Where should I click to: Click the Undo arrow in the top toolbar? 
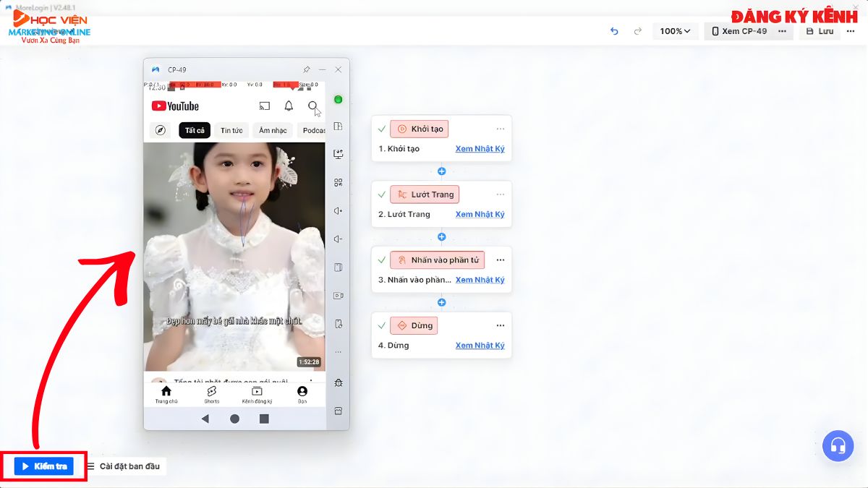(615, 31)
